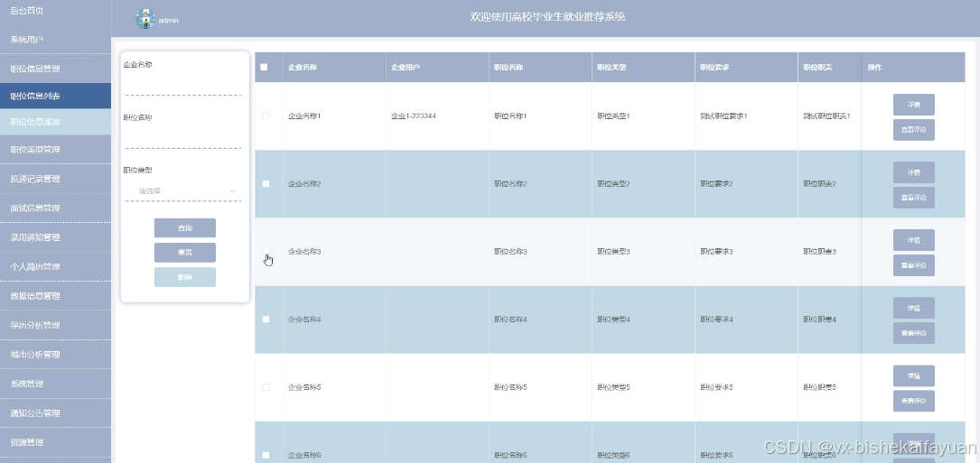
Task: Click the 测试职位要求1 cell
Action: (x=723, y=116)
